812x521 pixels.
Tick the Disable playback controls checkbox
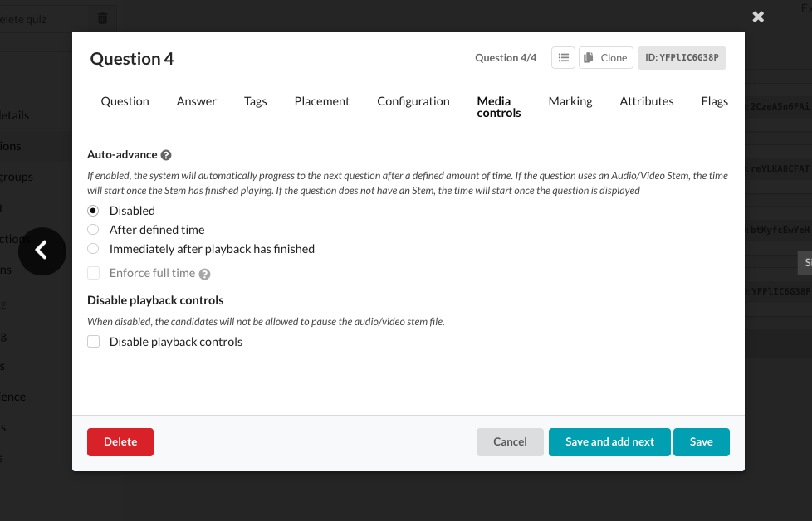point(94,342)
